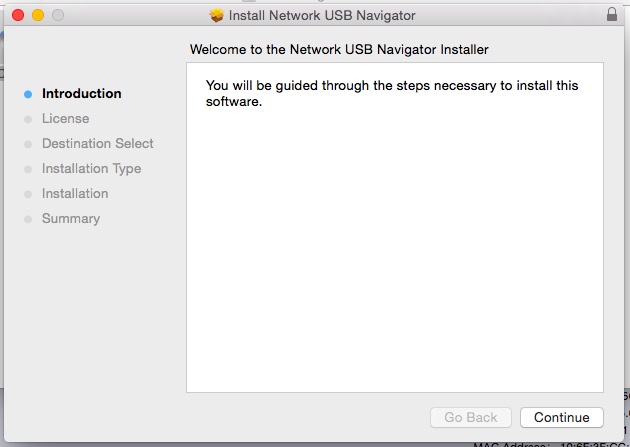Click the grey bullet beside License
This screenshot has height=447, width=630.
coord(28,119)
